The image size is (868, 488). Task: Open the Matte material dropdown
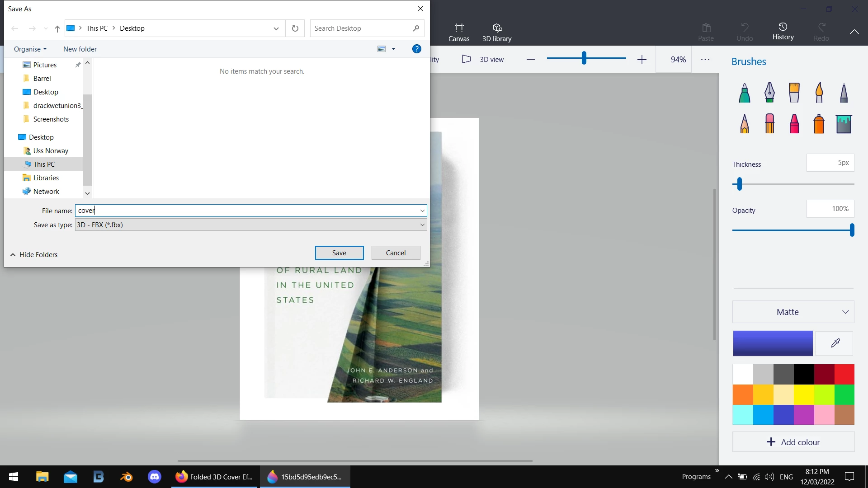point(793,312)
